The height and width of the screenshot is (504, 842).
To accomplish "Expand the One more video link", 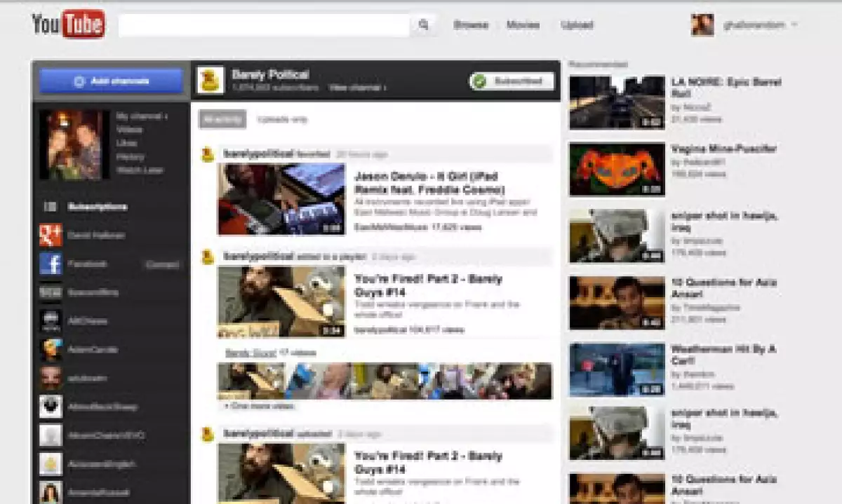I will [x=259, y=406].
